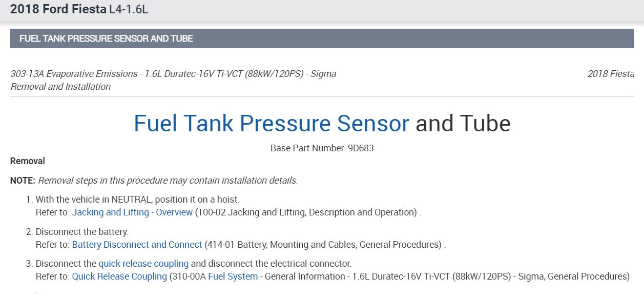644x297 pixels.
Task: Follow the Battery Disconnect and Connect link
Action: [x=137, y=245]
